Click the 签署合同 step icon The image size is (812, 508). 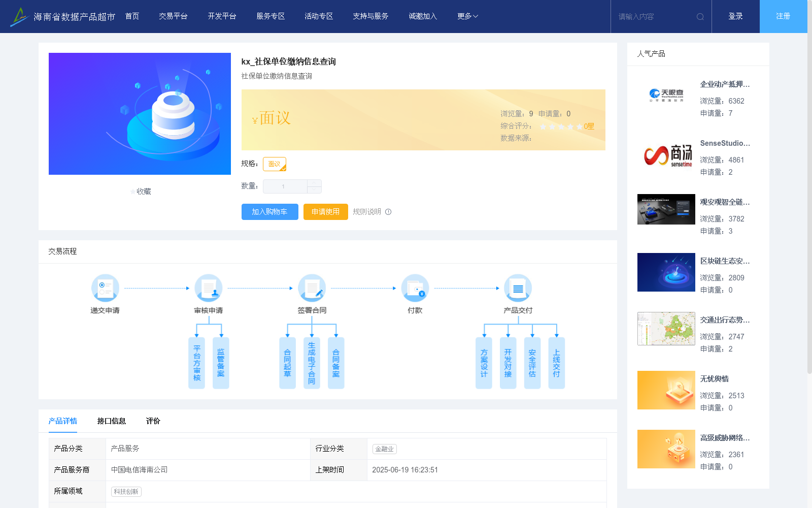tap(312, 288)
